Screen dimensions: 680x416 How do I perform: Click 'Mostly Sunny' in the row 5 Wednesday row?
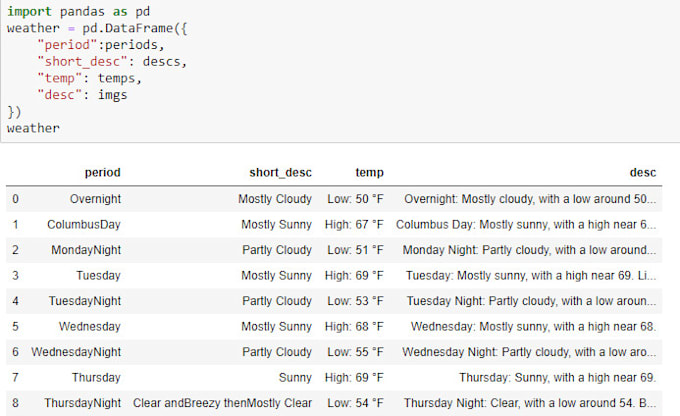tap(276, 327)
